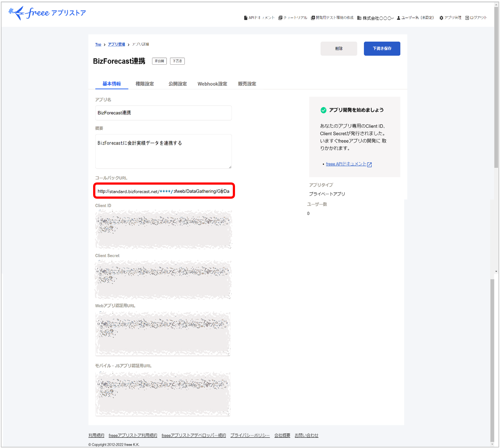The width and height of the screenshot is (500, 448).
Task: Open the APIドキュメント header link
Action: [259, 18]
